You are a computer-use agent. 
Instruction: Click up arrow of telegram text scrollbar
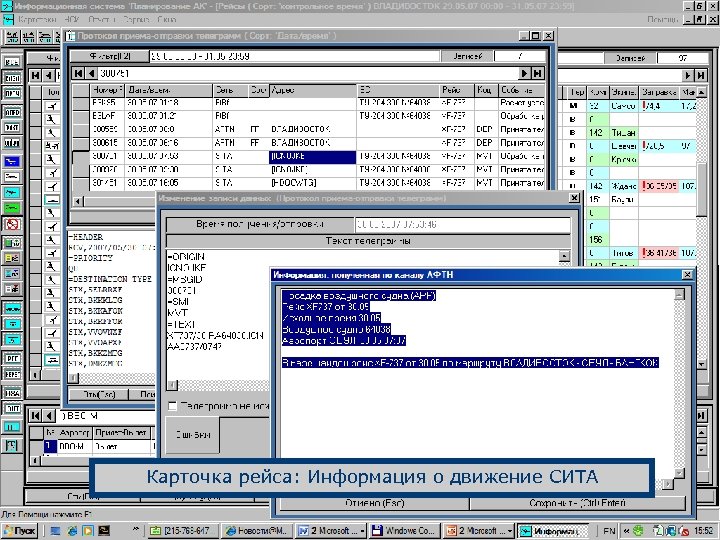[x=564, y=256]
